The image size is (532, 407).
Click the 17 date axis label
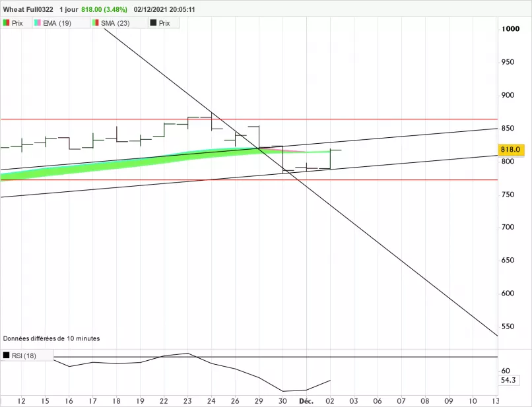[x=92, y=401]
